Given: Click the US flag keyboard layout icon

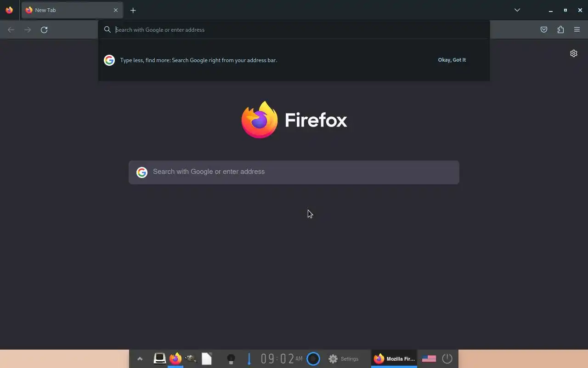Looking at the screenshot, I should pos(429,359).
